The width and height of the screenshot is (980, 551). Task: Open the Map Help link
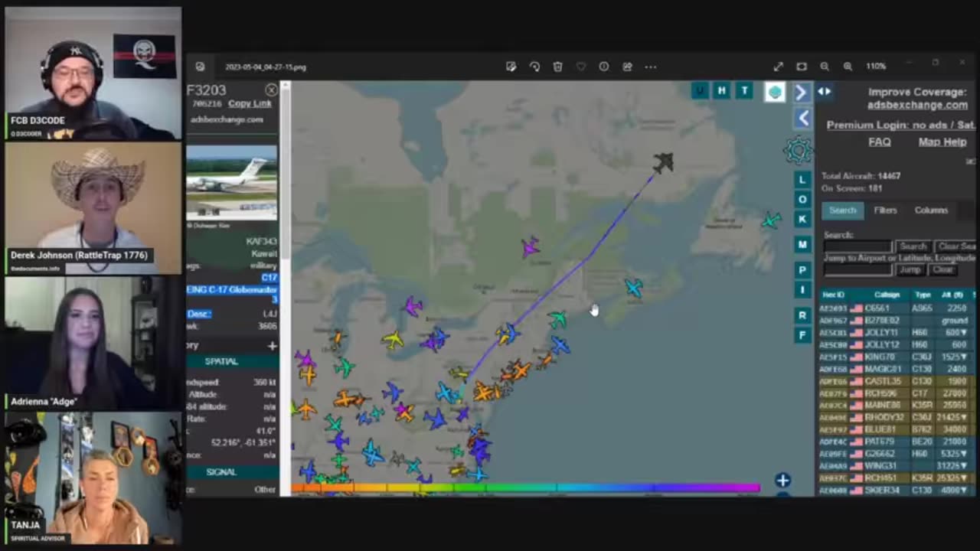coord(942,142)
